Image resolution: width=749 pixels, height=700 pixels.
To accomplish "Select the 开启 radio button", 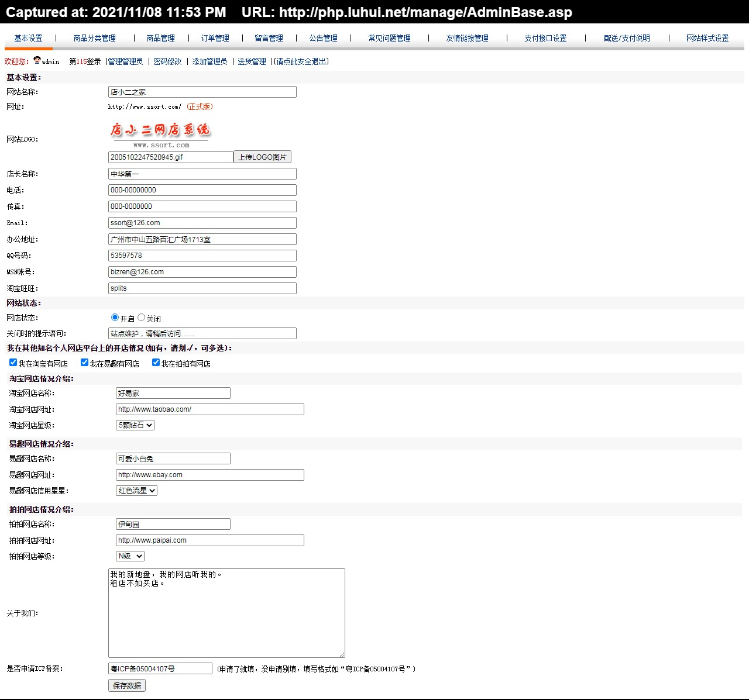I will click(x=115, y=318).
